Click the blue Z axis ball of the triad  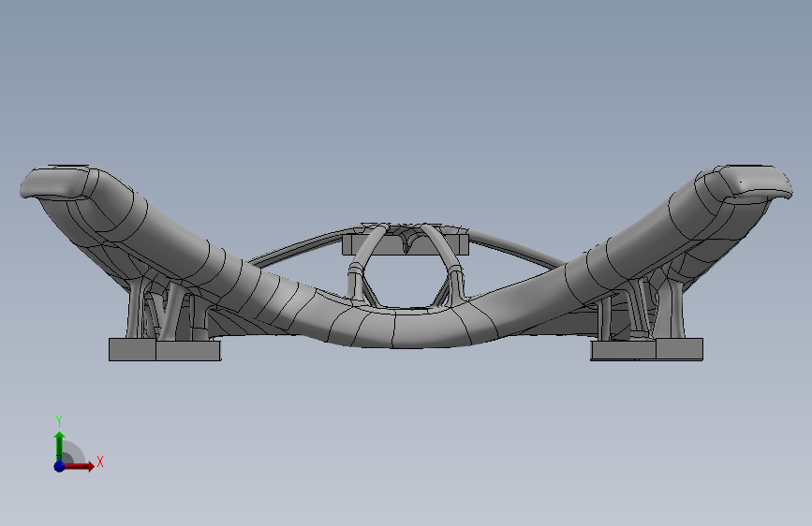(59, 466)
